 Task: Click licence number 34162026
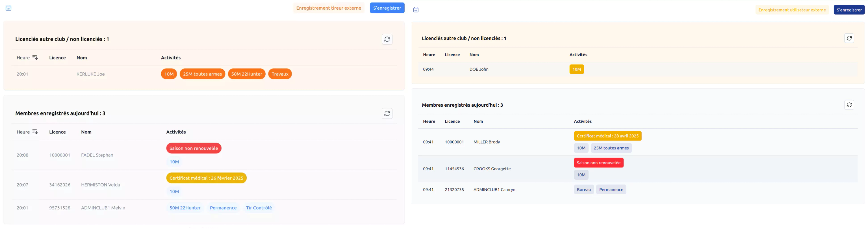(60, 185)
